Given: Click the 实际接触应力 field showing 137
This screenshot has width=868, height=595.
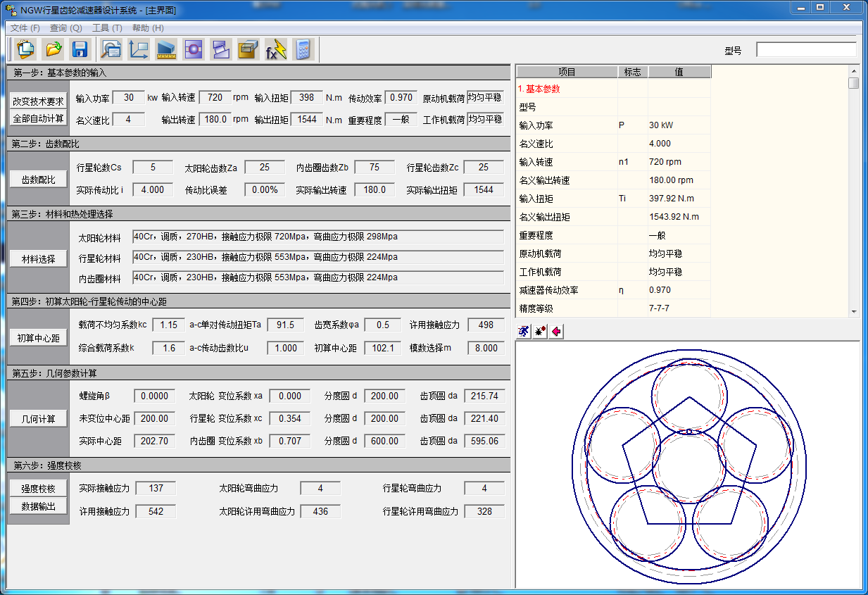Looking at the screenshot, I should [156, 489].
